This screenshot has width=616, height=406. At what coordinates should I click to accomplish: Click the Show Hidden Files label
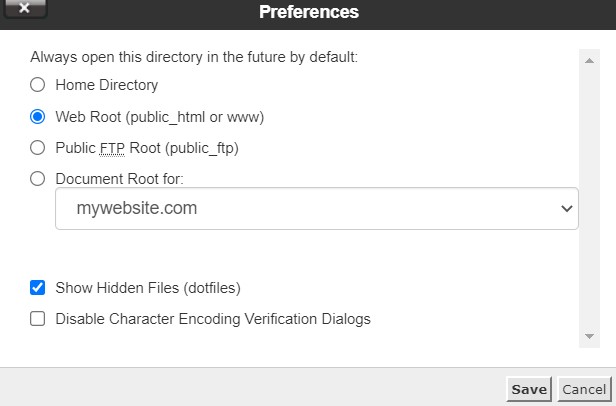(x=148, y=288)
